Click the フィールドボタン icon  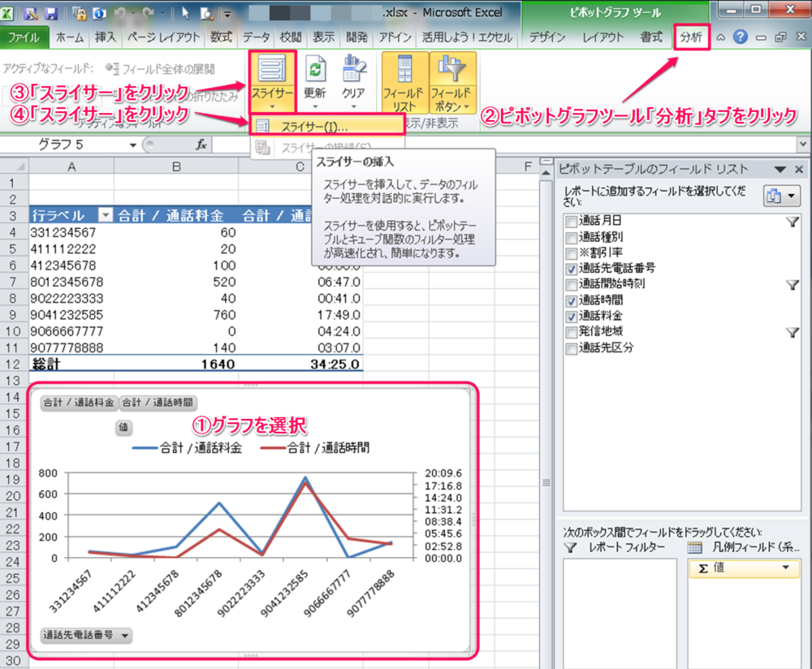[452, 73]
